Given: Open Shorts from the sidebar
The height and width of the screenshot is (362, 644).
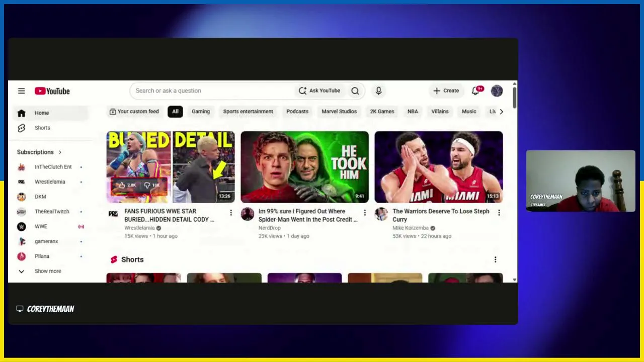Looking at the screenshot, I should tap(42, 128).
